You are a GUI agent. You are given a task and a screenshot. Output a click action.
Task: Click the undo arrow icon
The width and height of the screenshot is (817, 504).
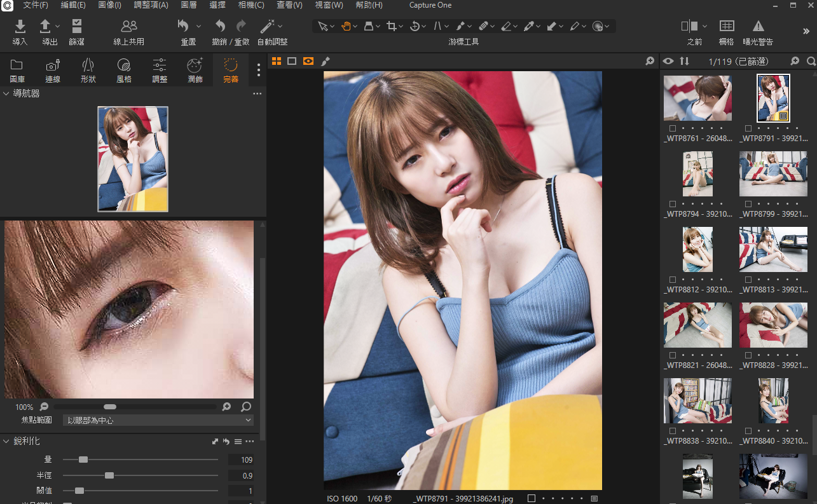pyautogui.click(x=220, y=26)
